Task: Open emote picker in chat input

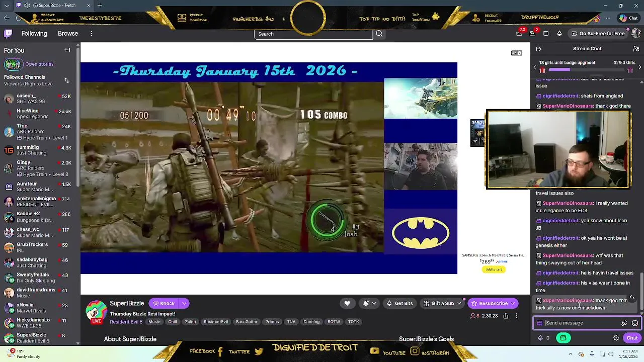Action: click(635, 323)
